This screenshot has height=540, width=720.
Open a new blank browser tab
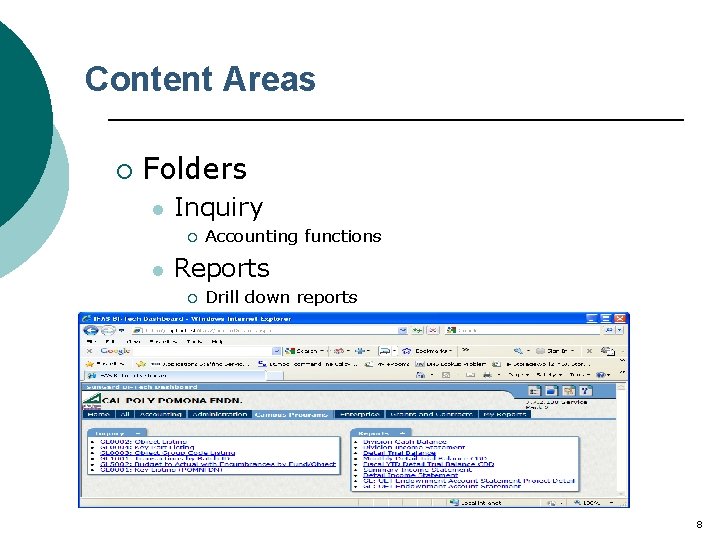[x=275, y=376]
